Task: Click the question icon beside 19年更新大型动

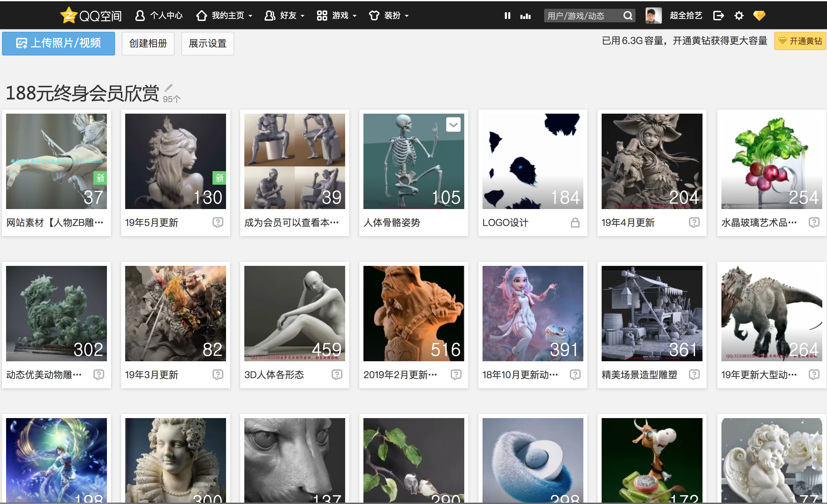Action: [x=814, y=374]
